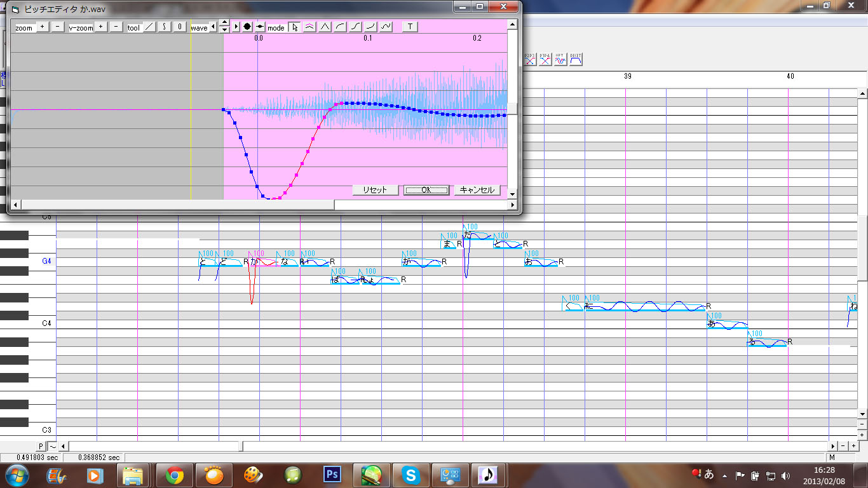Select the wavy vibrato curve mode
868x488 pixels.
click(386, 27)
